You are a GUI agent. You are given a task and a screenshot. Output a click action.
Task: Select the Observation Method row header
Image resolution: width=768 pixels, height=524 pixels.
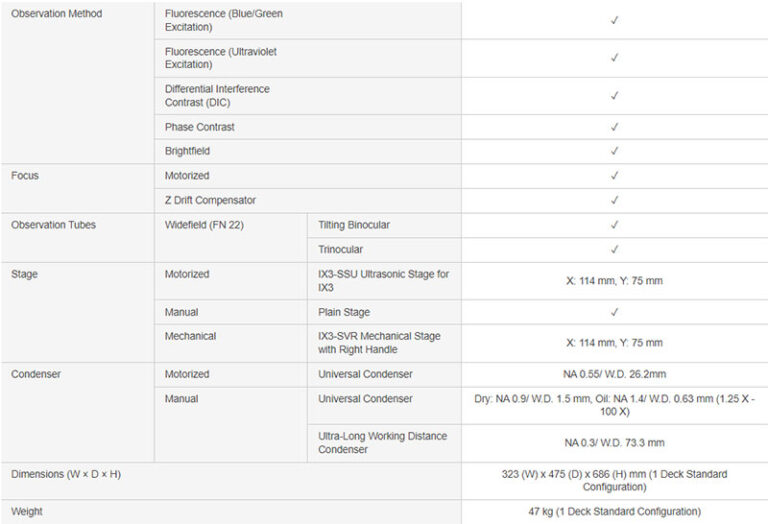click(56, 14)
